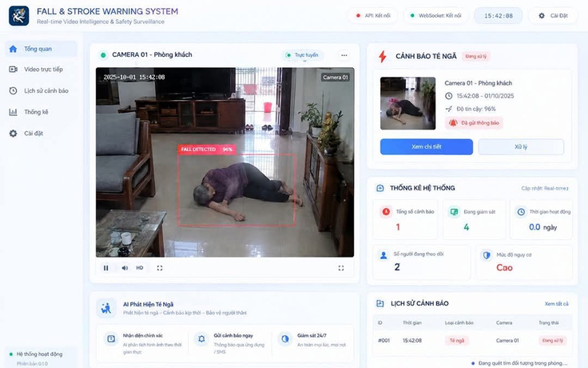The width and height of the screenshot is (588, 368).
Task: Click the Trạng thái column header
Action: click(549, 323)
